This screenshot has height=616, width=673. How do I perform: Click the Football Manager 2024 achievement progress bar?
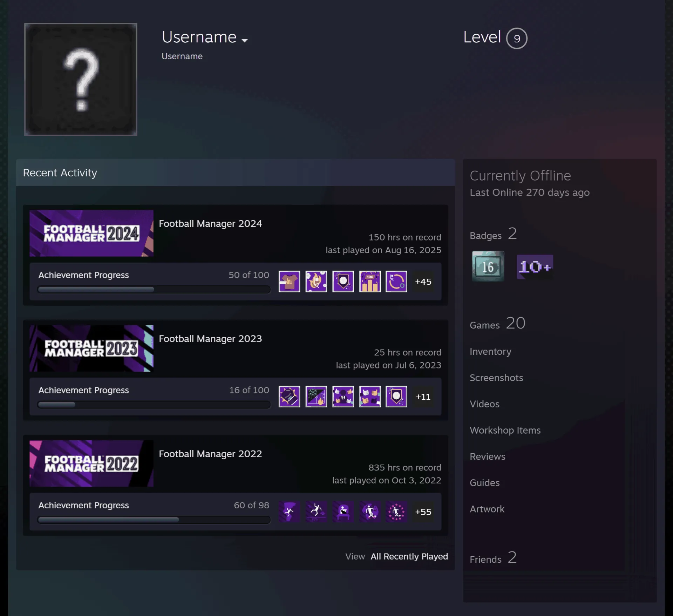(x=154, y=290)
